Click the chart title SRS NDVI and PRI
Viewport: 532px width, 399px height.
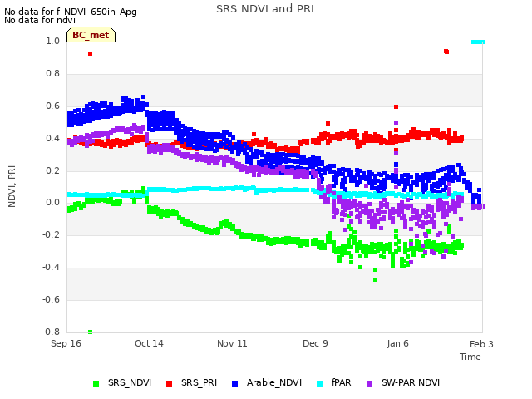click(x=265, y=9)
